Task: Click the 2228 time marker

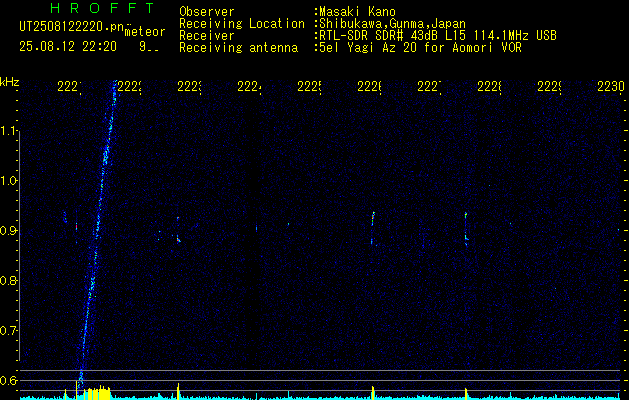Action: (489, 86)
